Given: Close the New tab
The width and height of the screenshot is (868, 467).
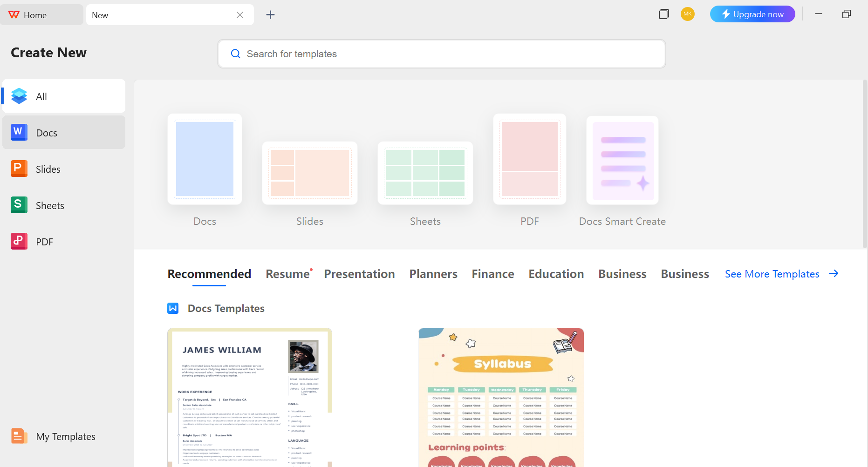Looking at the screenshot, I should [240, 15].
